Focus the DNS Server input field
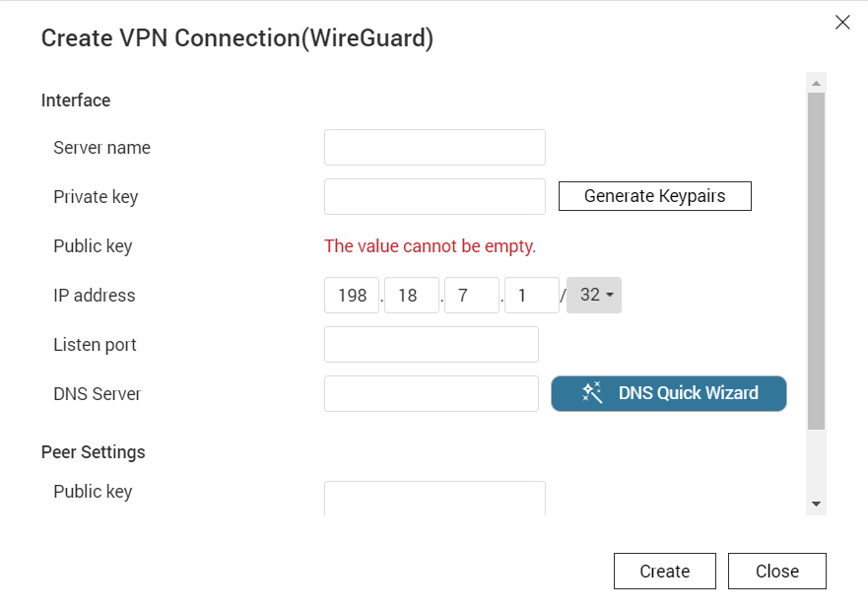 coord(432,393)
